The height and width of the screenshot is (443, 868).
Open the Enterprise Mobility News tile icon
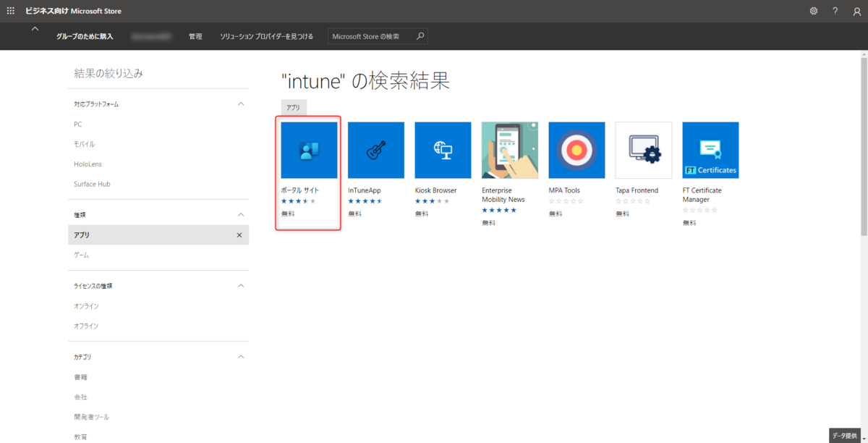(509, 150)
